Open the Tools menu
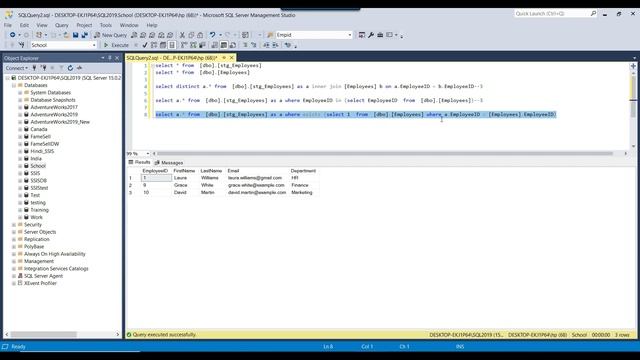 (x=106, y=25)
